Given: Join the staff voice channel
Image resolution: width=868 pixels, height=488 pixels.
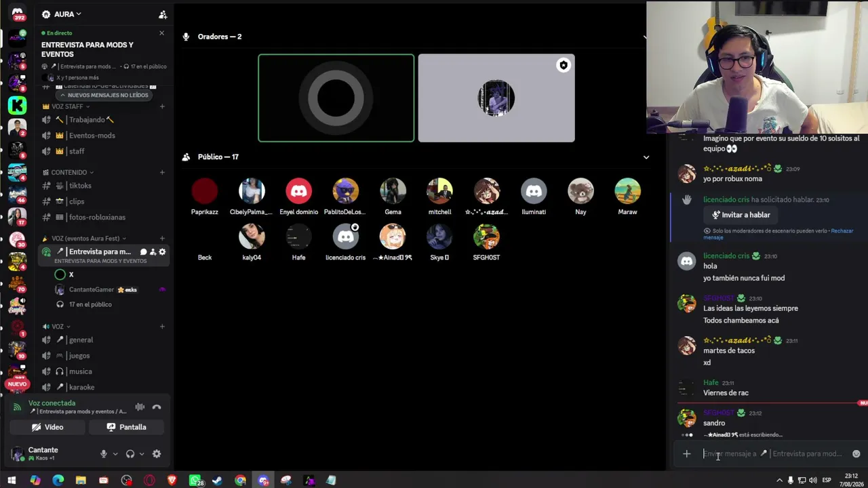Looking at the screenshot, I should coord(77,151).
